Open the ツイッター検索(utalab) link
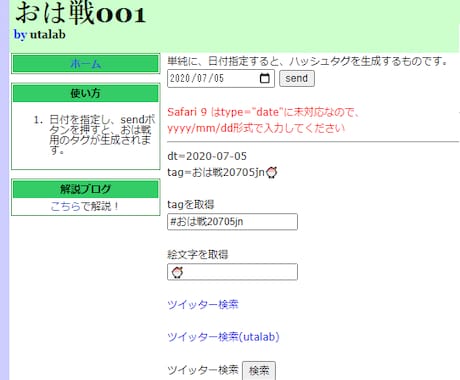Image resolution: width=460 pixels, height=380 pixels. point(223,337)
